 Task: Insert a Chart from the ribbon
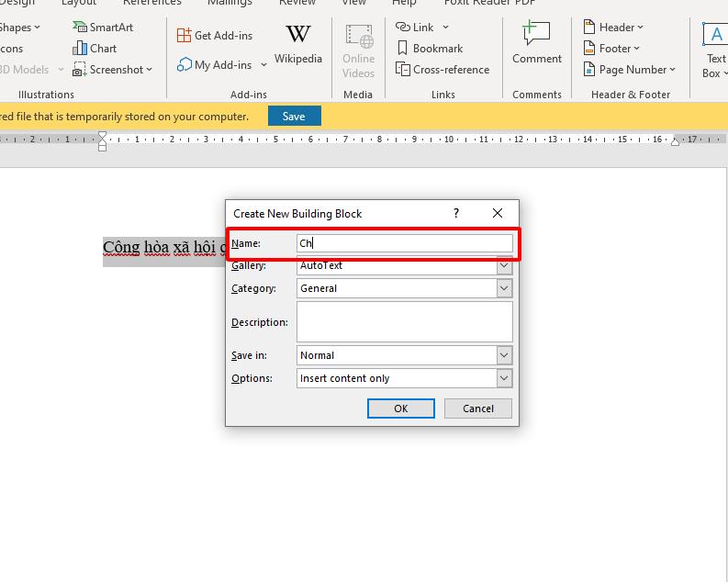(95, 49)
